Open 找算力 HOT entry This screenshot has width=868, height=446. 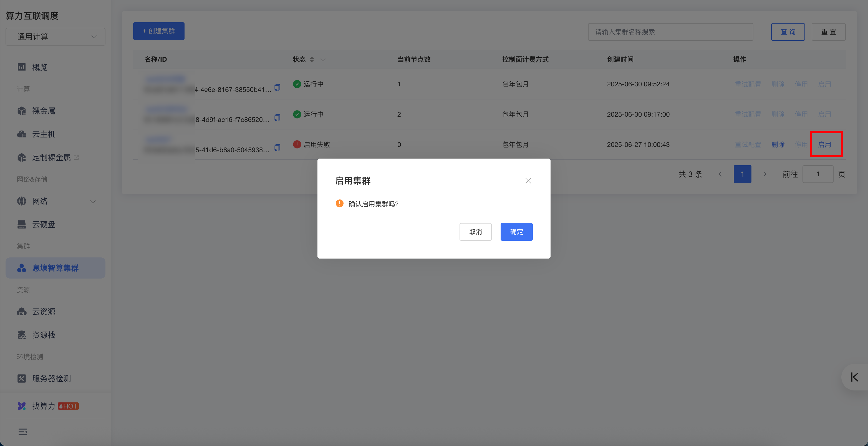coord(55,406)
